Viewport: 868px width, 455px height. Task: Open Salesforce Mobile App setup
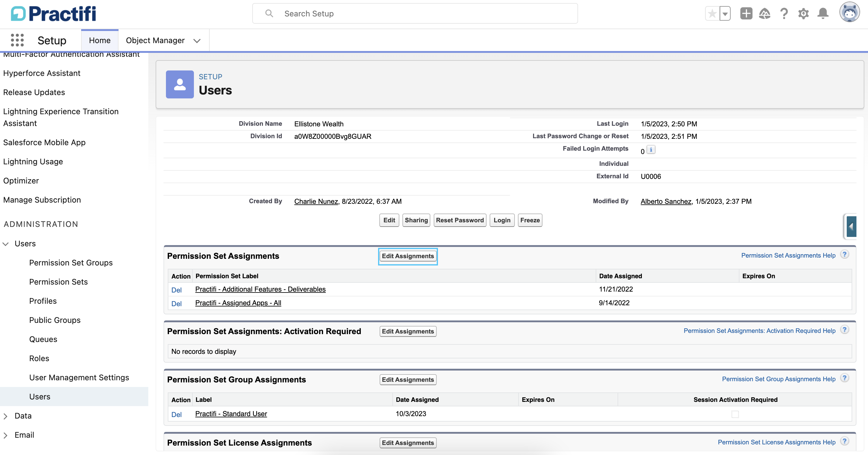44,142
